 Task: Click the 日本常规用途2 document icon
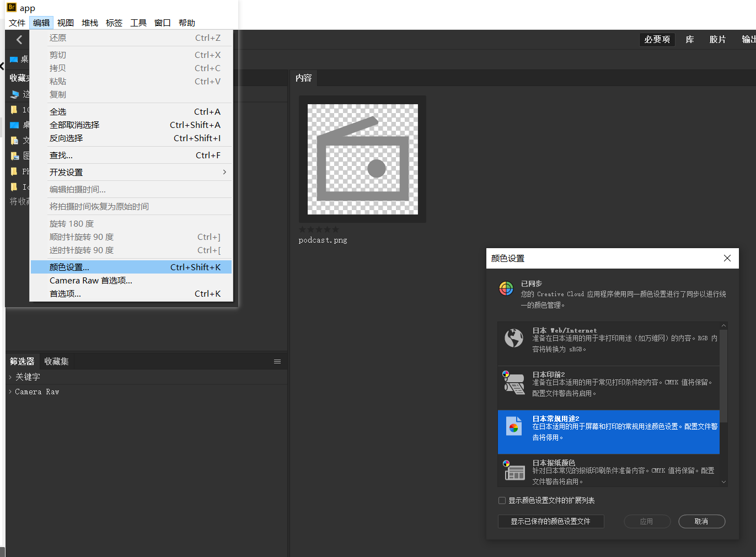tap(514, 426)
